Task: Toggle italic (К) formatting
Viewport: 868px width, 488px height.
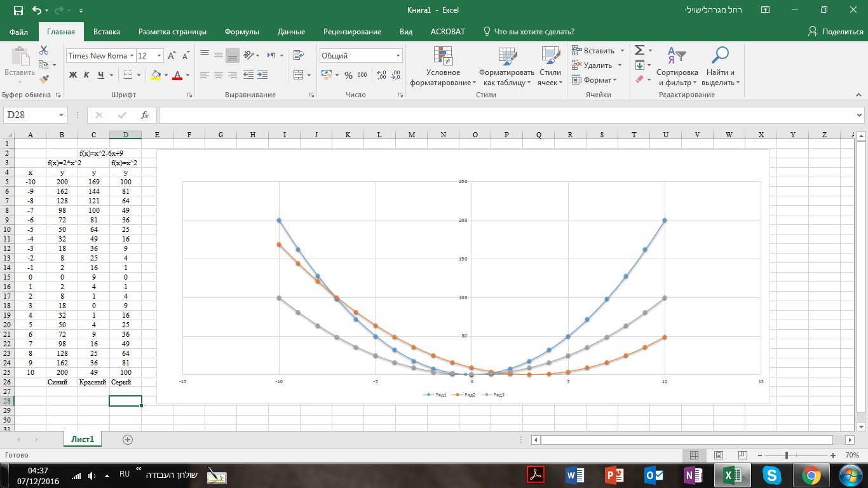Action: [86, 75]
